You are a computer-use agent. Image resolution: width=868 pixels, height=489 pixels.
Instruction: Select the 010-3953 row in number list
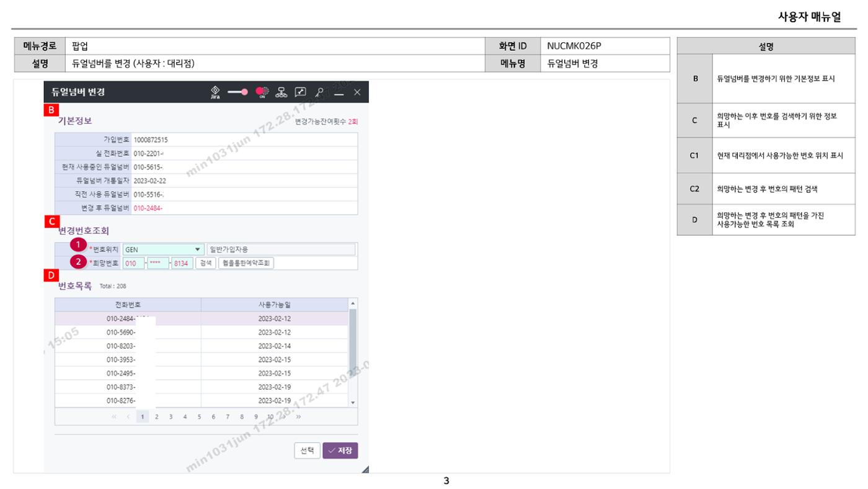click(x=201, y=359)
